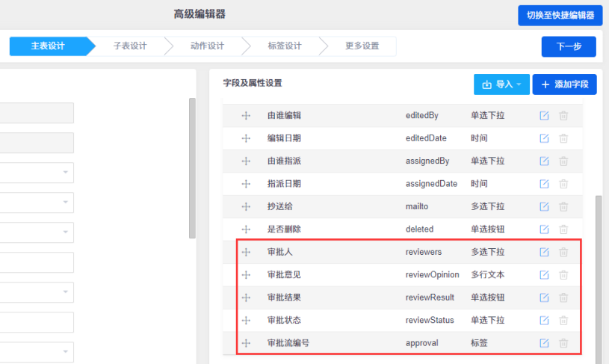Click the second gray input in left panel
Viewport: 609px width, 364px height.
pyautogui.click(x=37, y=143)
